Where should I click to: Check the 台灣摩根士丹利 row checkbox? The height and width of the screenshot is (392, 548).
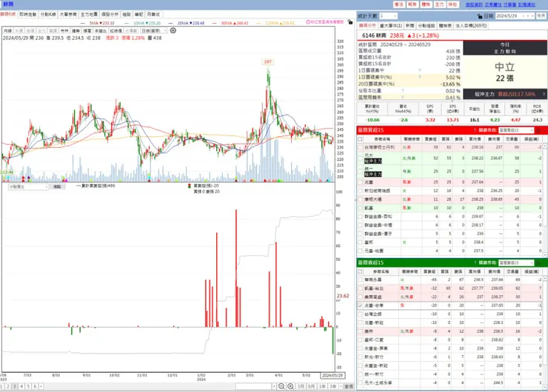(x=360, y=147)
